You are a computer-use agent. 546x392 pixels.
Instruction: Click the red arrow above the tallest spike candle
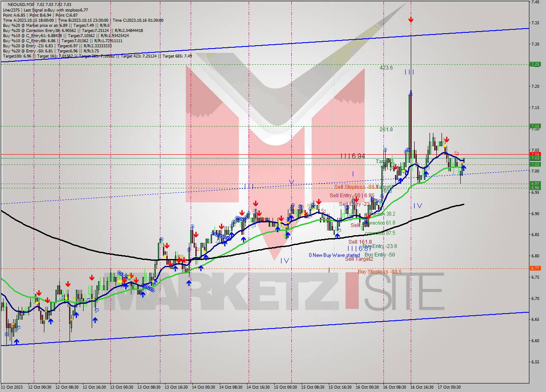coord(411,20)
